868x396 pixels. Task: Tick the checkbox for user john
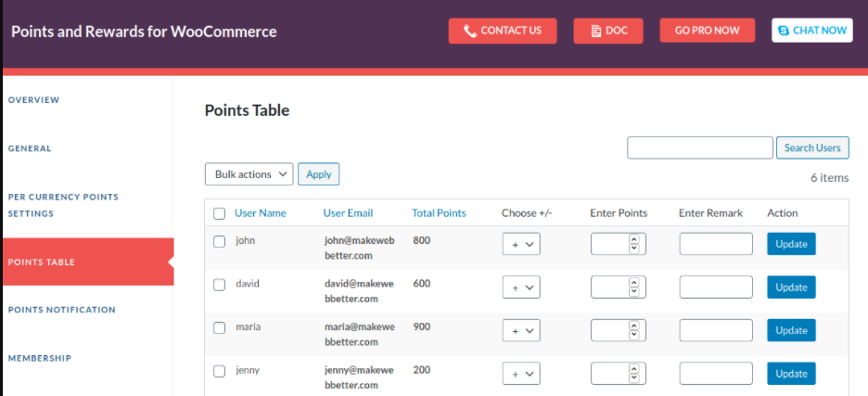[220, 241]
